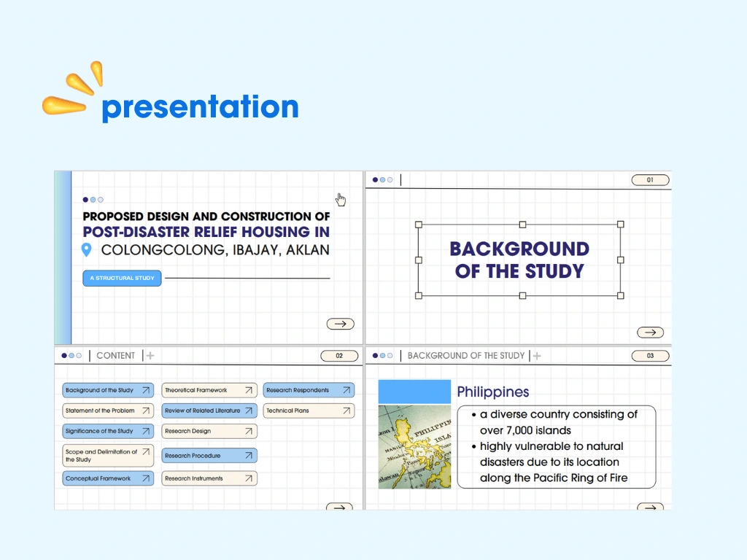Click the plus icon after BACKGROUND OF THE STUDY header

point(537,356)
